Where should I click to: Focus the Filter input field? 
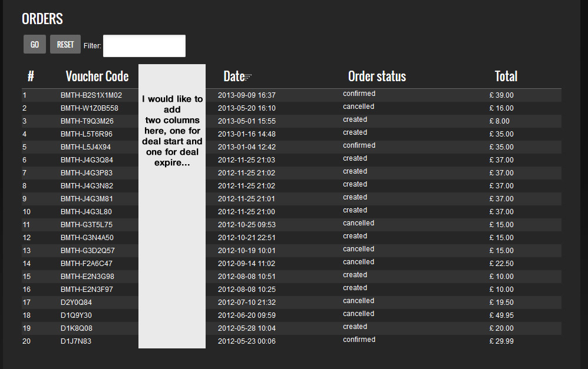click(144, 46)
